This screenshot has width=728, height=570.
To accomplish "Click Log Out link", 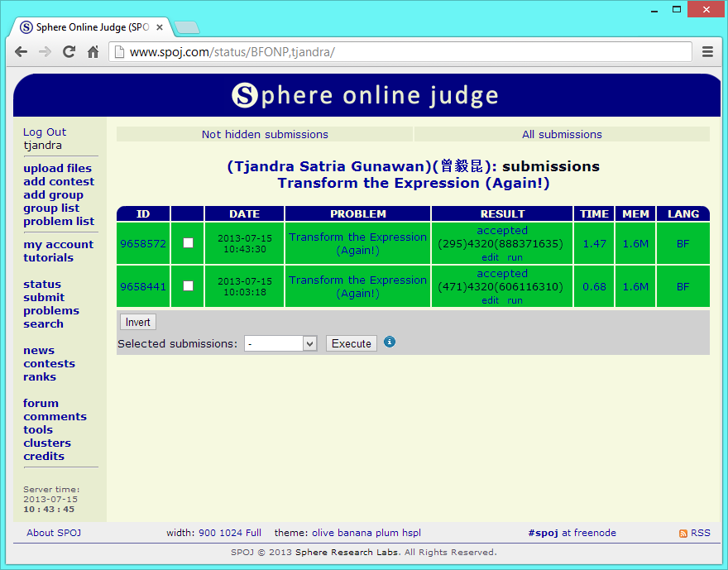I will point(45,132).
